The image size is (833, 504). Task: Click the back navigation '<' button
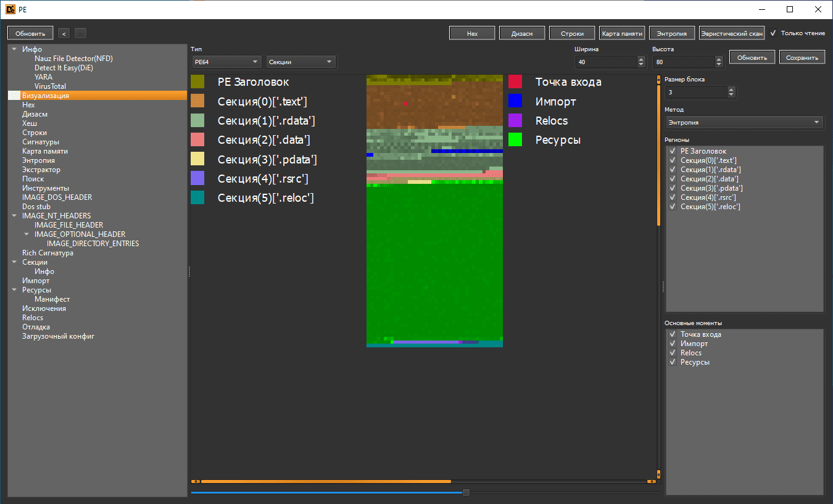click(x=64, y=33)
